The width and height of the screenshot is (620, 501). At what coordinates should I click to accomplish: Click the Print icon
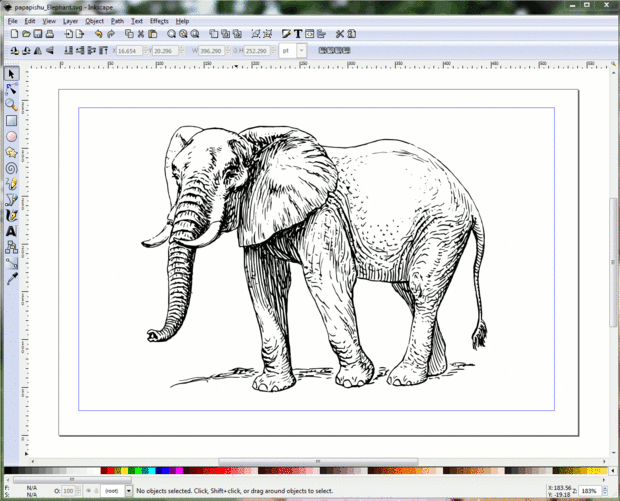tap(49, 34)
